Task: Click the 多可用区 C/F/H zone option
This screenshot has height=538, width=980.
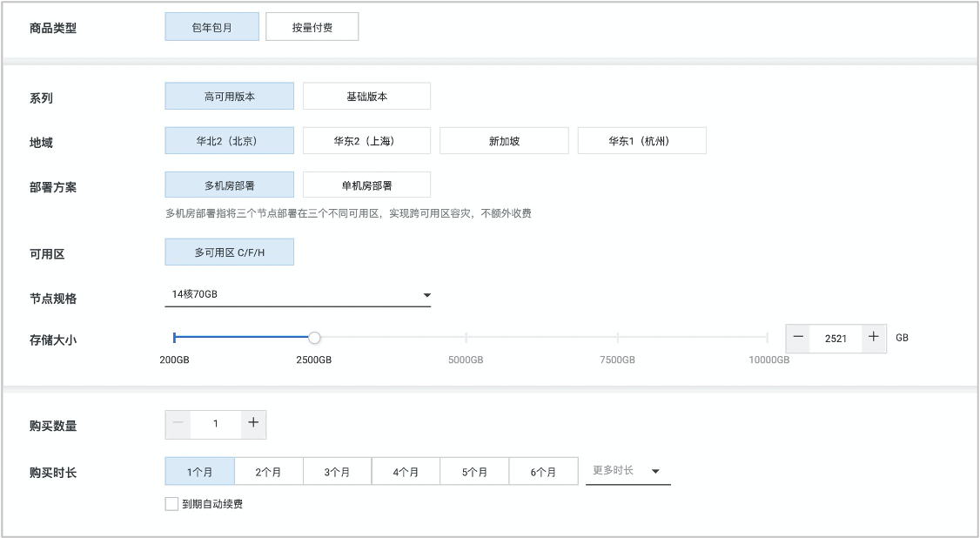Action: pyautogui.click(x=229, y=252)
